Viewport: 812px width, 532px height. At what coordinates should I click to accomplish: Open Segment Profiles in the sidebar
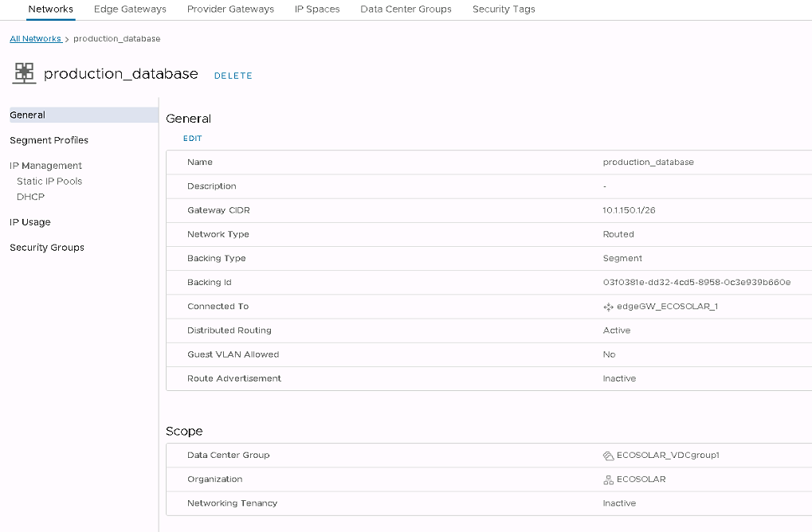(49, 140)
